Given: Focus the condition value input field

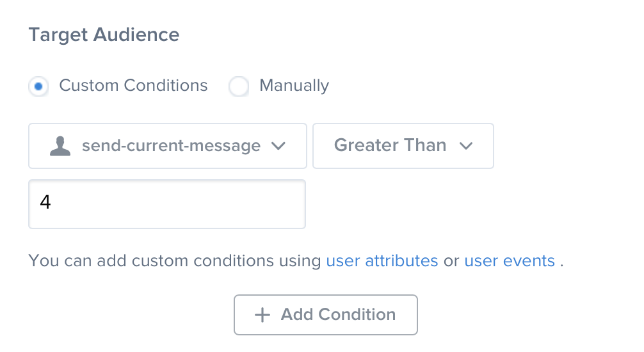Looking at the screenshot, I should pos(167,204).
